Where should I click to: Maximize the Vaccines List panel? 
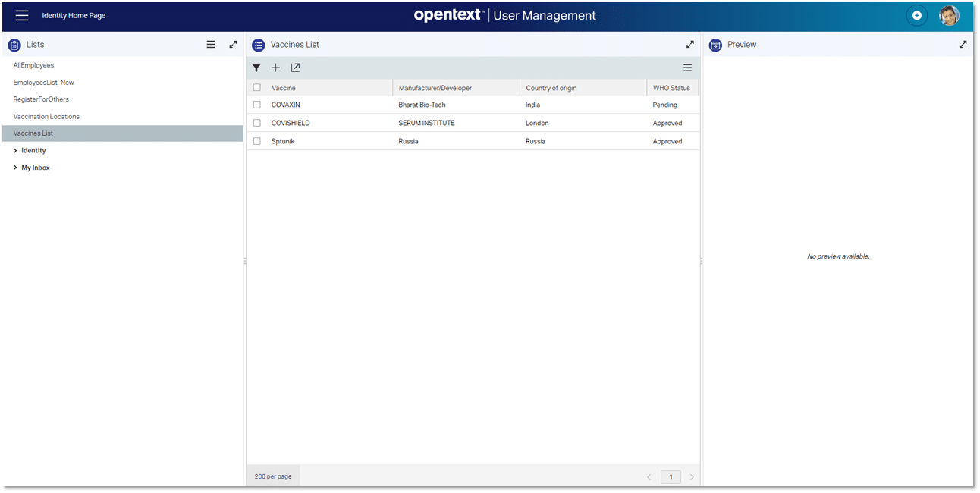coord(689,44)
